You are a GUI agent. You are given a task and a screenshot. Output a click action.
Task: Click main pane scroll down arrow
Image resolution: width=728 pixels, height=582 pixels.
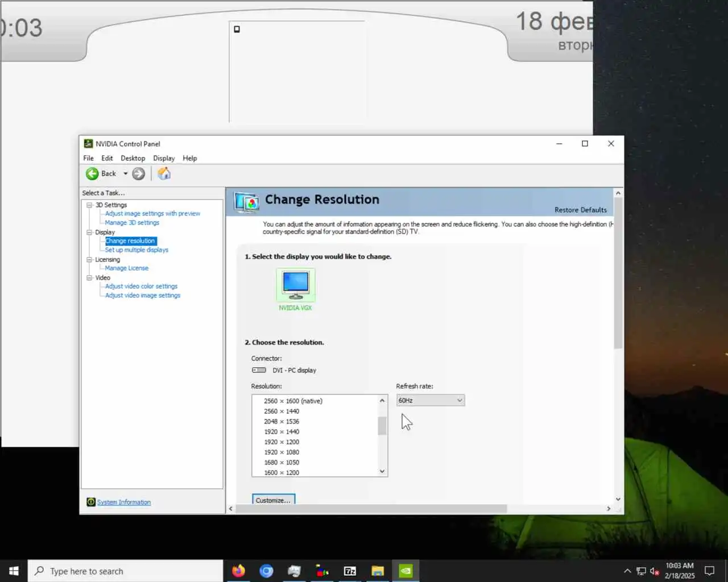pyautogui.click(x=618, y=499)
